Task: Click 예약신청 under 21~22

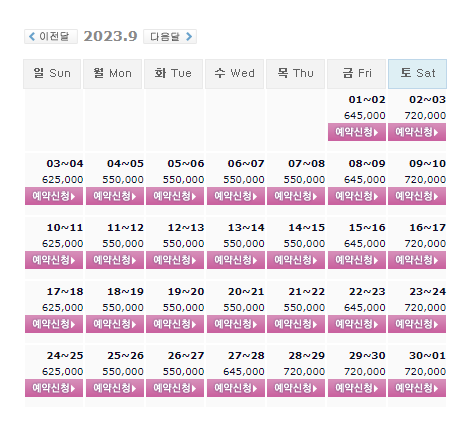Action: pyautogui.click(x=296, y=324)
